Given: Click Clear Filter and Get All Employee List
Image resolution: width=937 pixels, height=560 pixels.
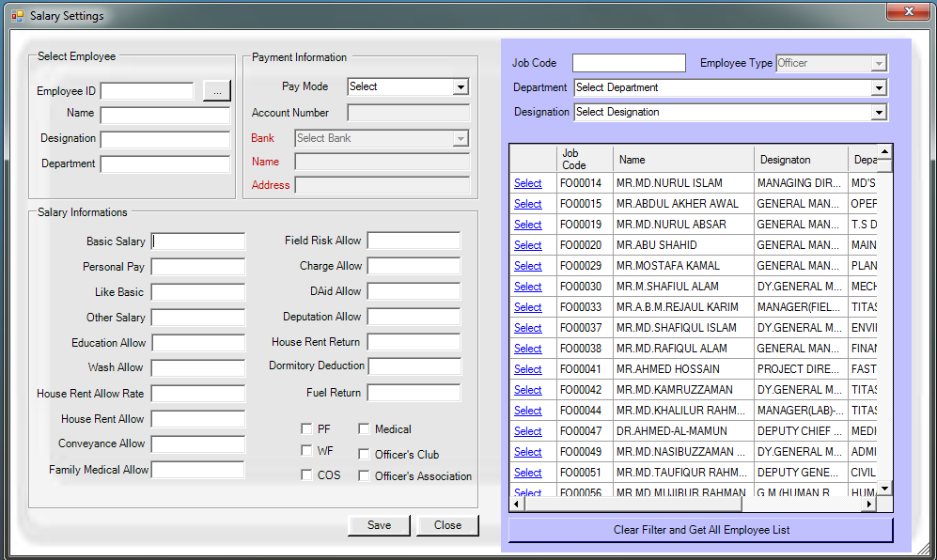Looking at the screenshot, I should pos(701,530).
